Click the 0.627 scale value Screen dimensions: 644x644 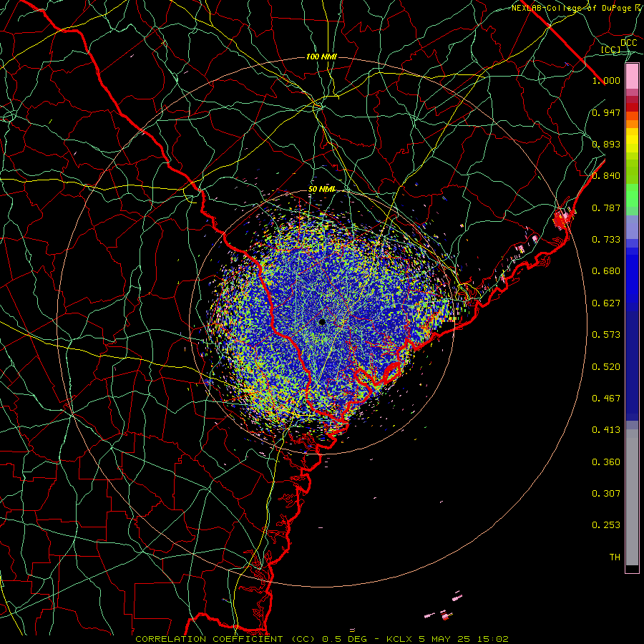tap(606, 303)
